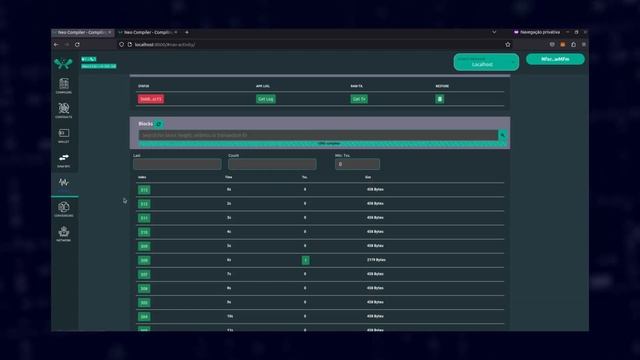Click the Get Tx button

tap(359, 99)
